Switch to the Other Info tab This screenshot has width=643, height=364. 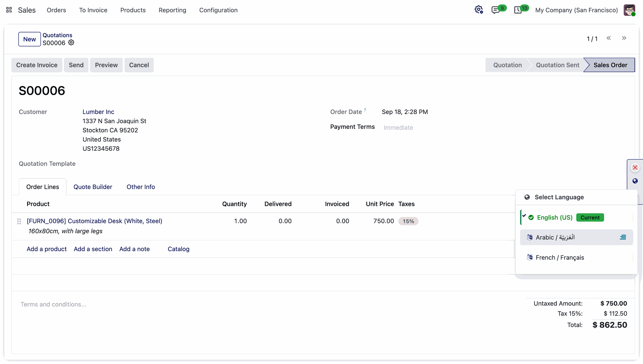(x=141, y=187)
